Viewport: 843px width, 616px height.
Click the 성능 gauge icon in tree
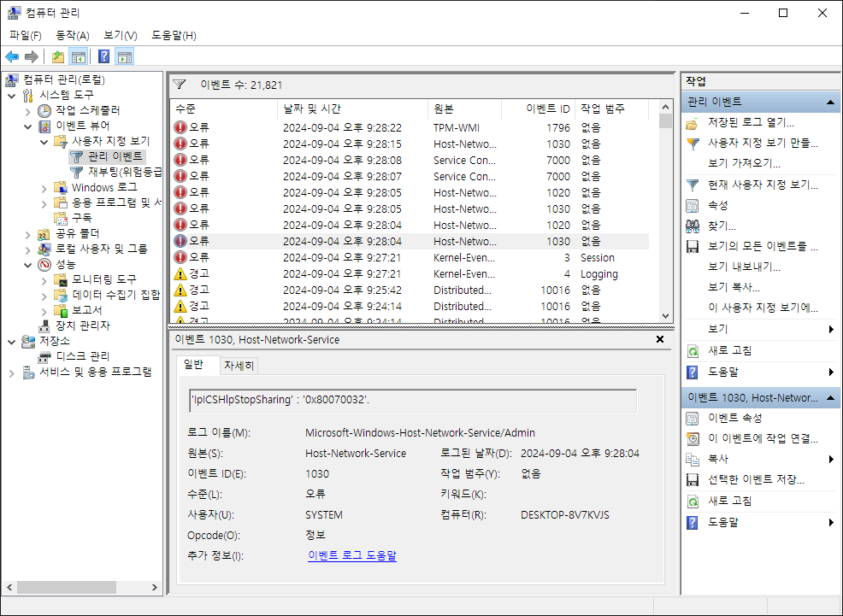point(44,264)
